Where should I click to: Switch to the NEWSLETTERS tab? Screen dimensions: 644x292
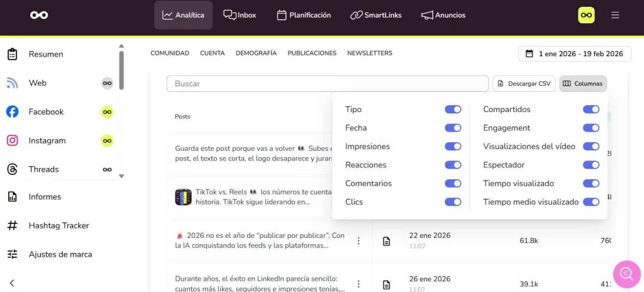click(x=370, y=53)
